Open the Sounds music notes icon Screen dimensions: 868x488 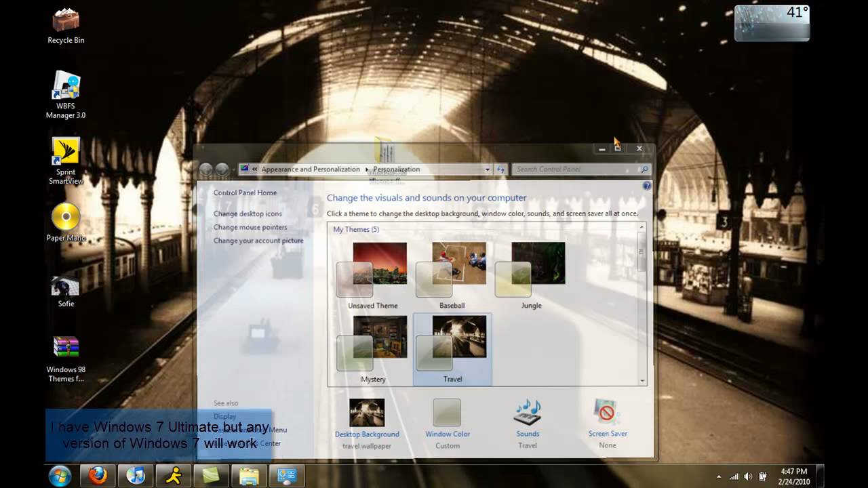(528, 413)
